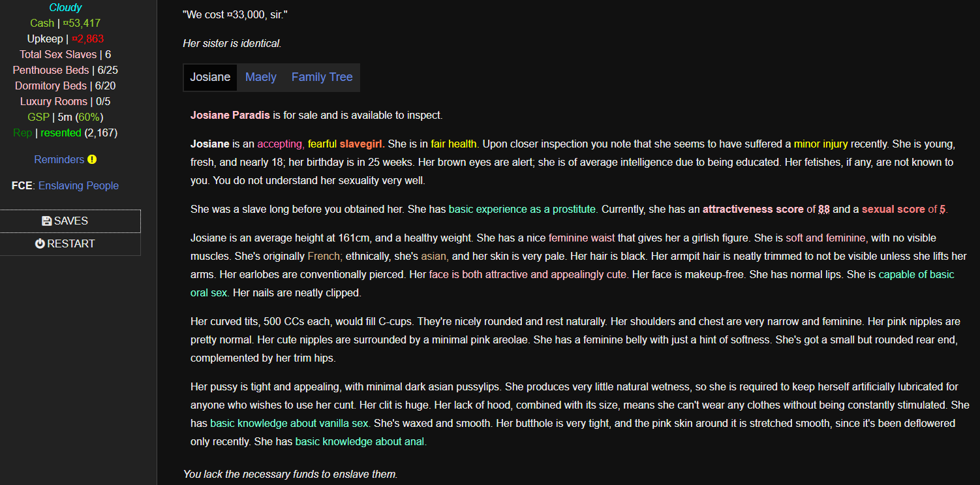Click the yellow fair health text
Screen dimensions: 980x485
coord(453,144)
